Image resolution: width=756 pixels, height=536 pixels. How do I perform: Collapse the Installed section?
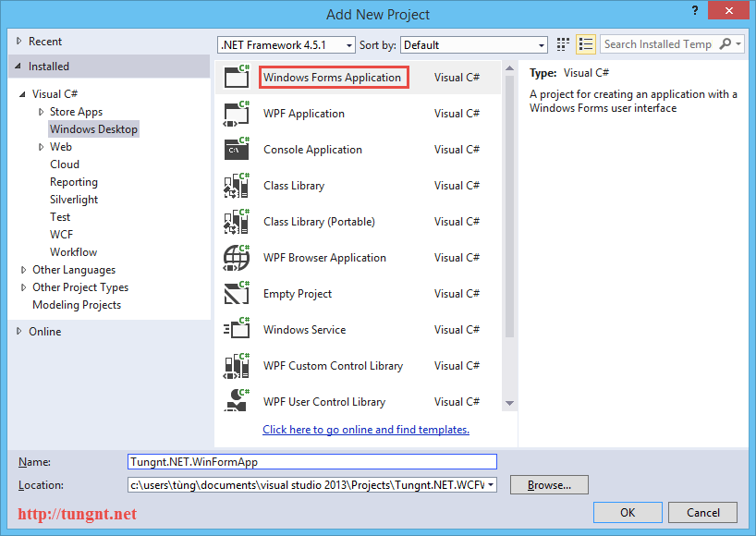point(18,66)
